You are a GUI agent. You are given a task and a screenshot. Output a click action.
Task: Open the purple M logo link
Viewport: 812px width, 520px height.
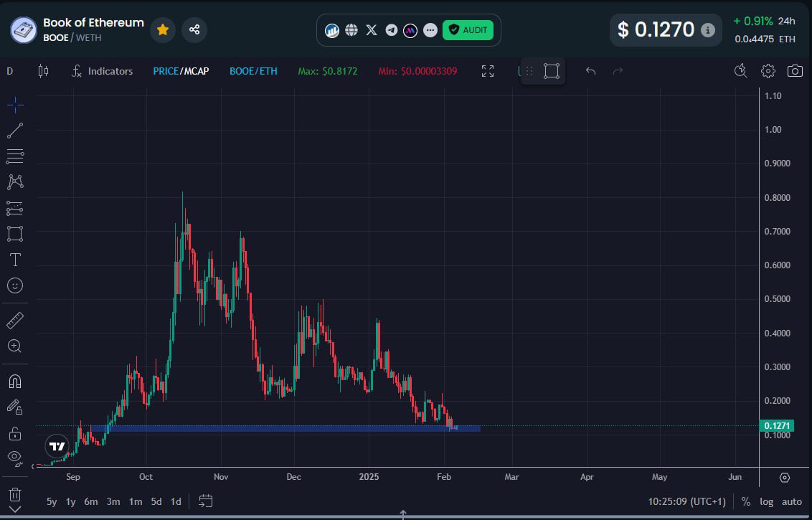(x=410, y=30)
